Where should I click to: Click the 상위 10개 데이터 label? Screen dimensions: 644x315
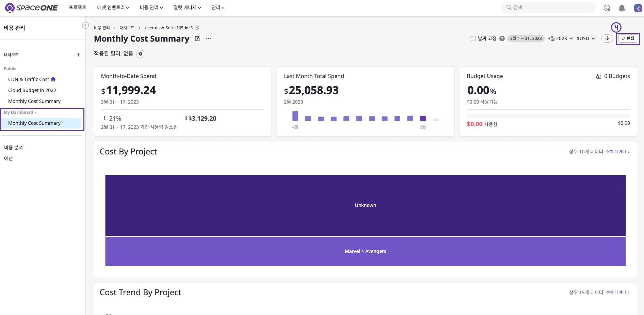point(586,151)
